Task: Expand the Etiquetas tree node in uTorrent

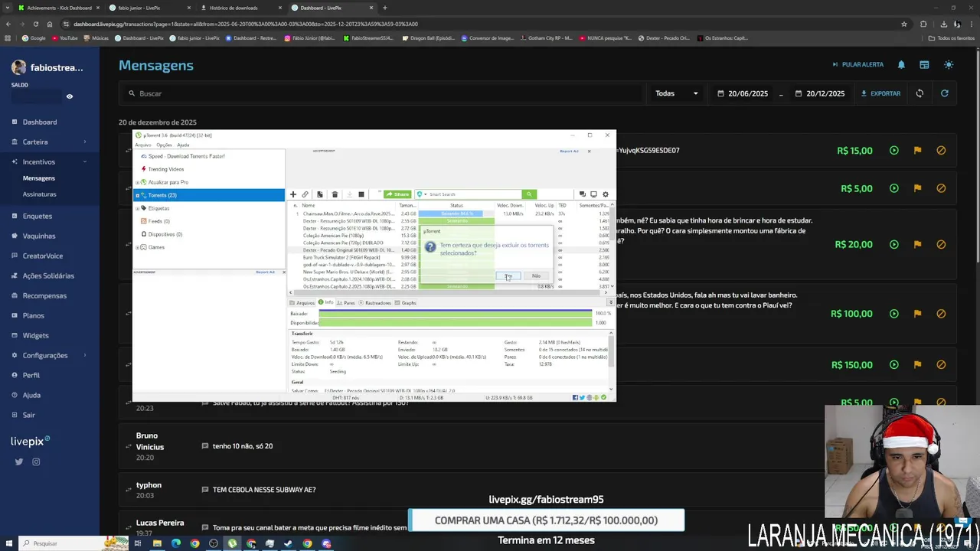Action: click(x=137, y=208)
